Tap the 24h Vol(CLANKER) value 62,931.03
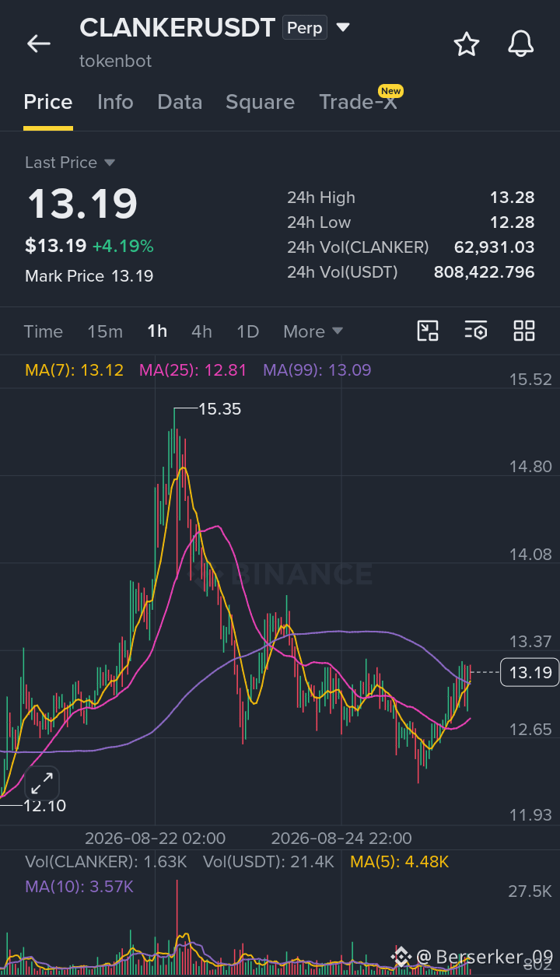 [495, 247]
